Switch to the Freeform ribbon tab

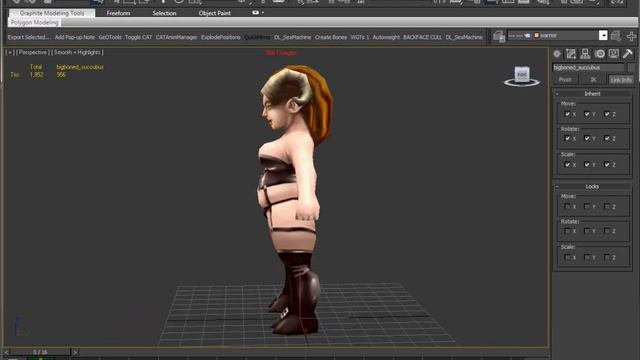pos(118,13)
